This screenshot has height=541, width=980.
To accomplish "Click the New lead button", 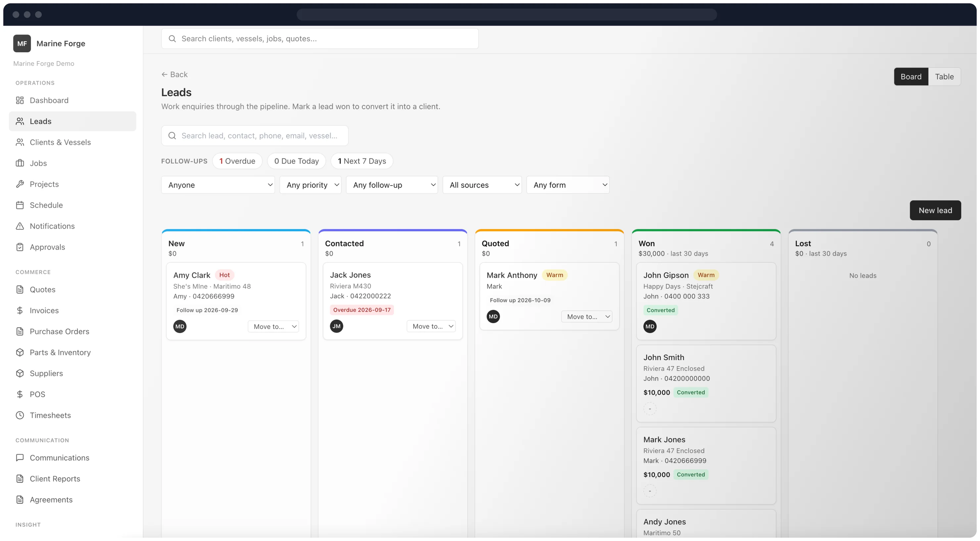I will pos(935,210).
